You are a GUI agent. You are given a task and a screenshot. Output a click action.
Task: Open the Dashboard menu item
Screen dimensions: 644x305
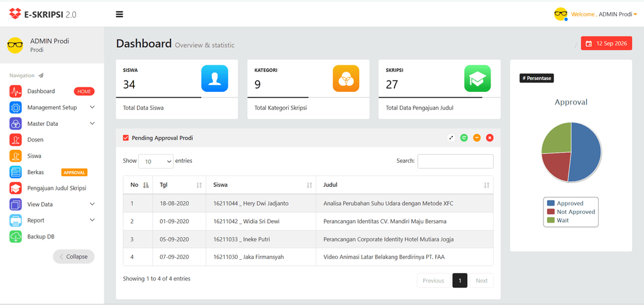pyautogui.click(x=41, y=91)
